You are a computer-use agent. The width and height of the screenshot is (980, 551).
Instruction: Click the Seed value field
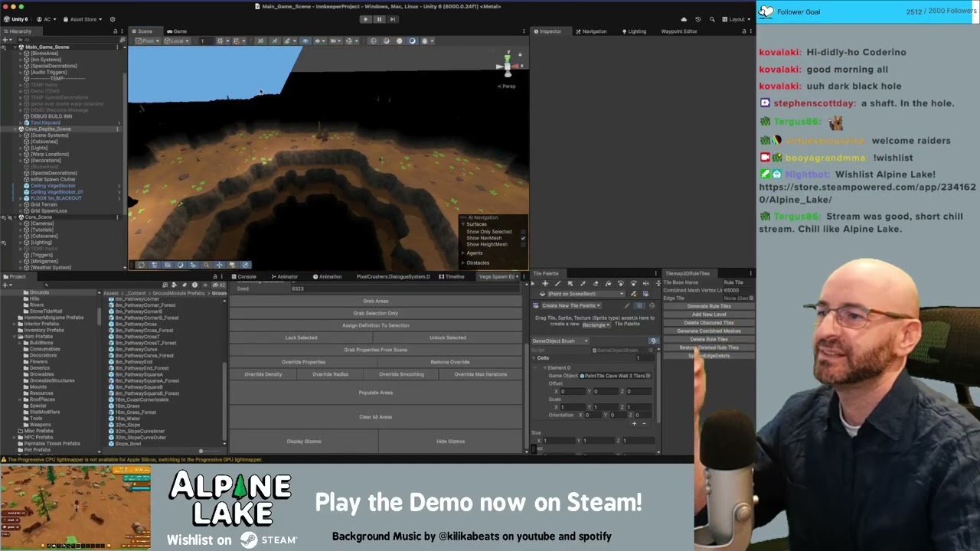click(x=406, y=289)
